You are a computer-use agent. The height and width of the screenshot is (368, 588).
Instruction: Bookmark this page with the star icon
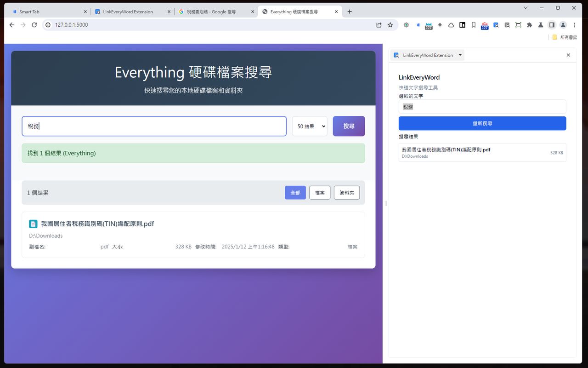390,25
